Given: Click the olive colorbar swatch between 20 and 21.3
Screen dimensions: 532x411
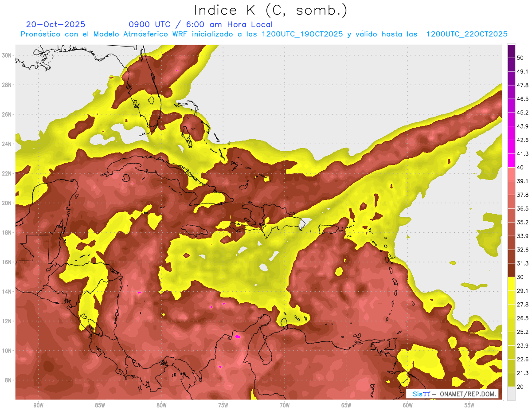Looking at the screenshot, I should click(x=511, y=380).
